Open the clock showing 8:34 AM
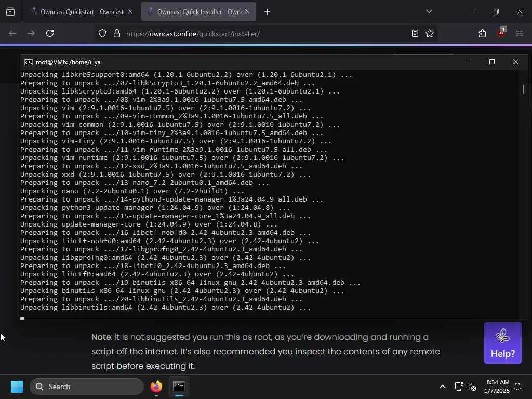The height and width of the screenshot is (399, 532). 497,387
